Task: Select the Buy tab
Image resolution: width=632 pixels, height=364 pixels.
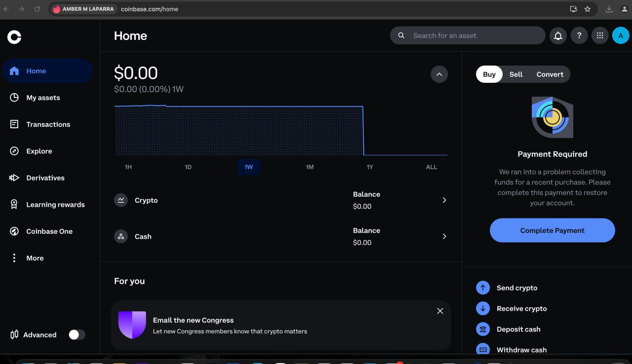Action: 489,74
